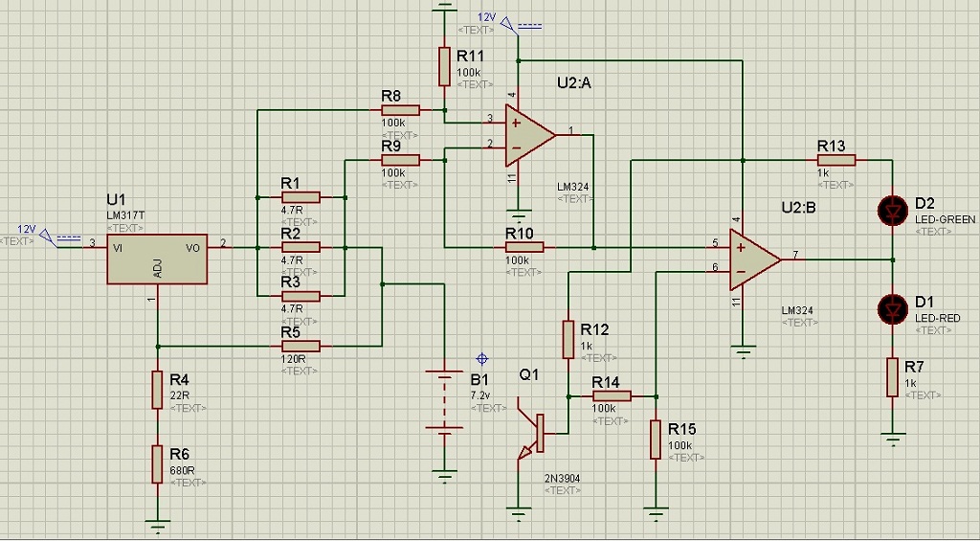Click the 100k value under R10
Viewport: 980px width, 541px height.
518,260
